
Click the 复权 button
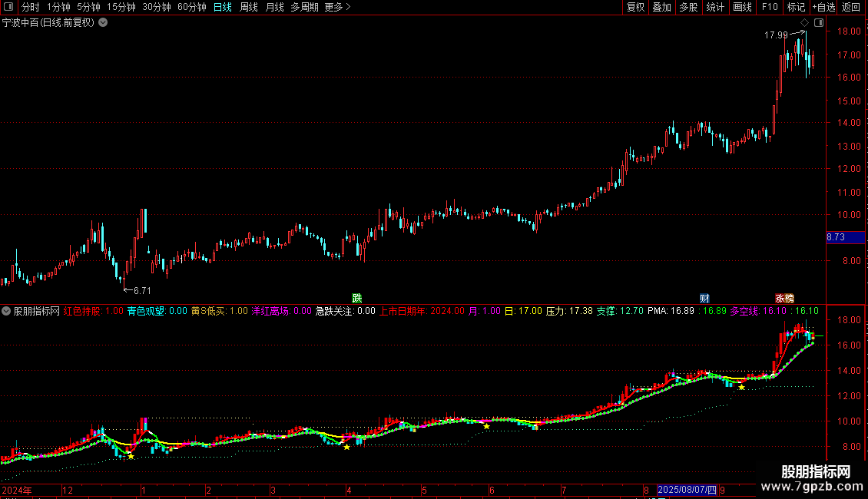click(635, 7)
